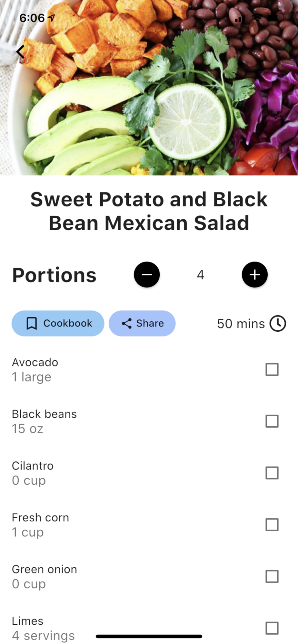Image resolution: width=298 pixels, height=644 pixels.
Task: Tap the portions count number 4
Action: [x=201, y=275]
